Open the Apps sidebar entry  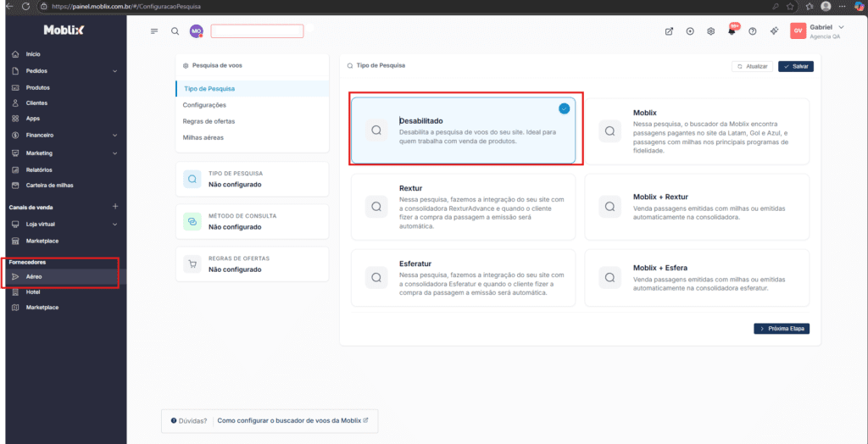pos(33,119)
